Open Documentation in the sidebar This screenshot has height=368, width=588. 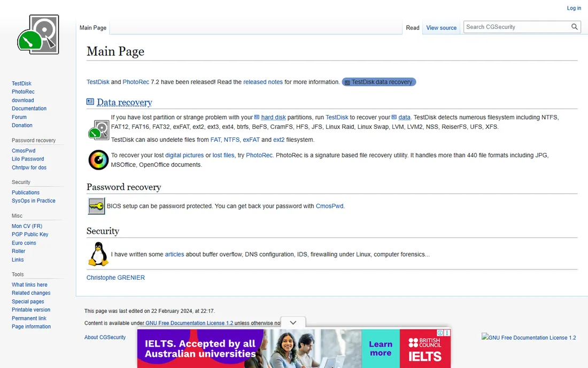point(29,109)
